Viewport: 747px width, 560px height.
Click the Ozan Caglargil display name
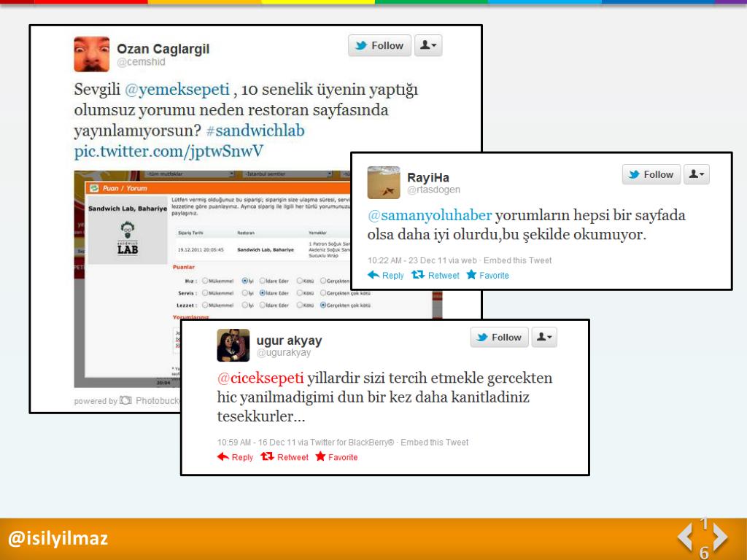pyautogui.click(x=163, y=49)
